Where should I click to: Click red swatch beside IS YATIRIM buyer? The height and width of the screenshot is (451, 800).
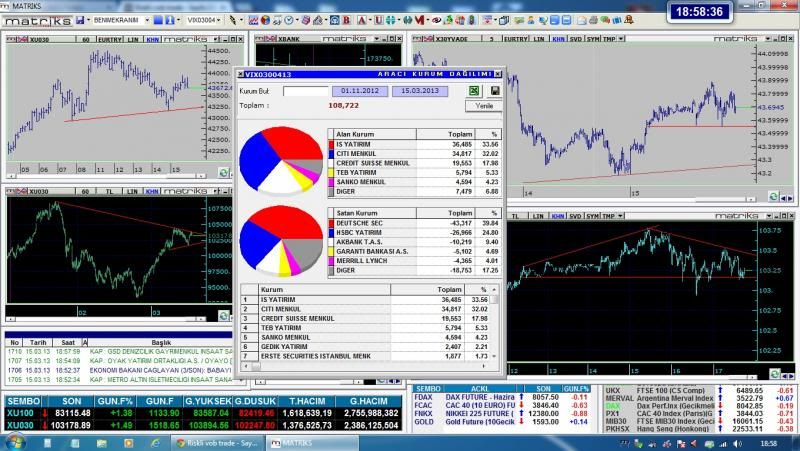click(332, 144)
